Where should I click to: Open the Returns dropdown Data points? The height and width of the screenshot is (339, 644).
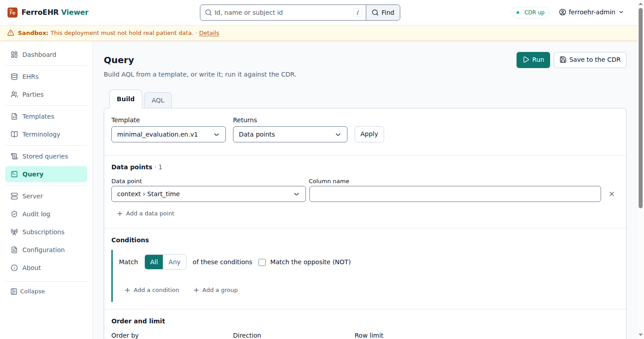point(290,134)
